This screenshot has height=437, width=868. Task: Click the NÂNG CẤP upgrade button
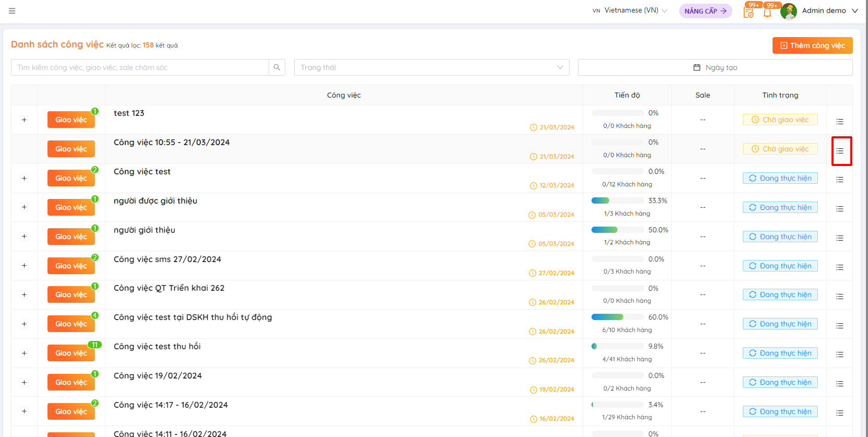(x=705, y=11)
